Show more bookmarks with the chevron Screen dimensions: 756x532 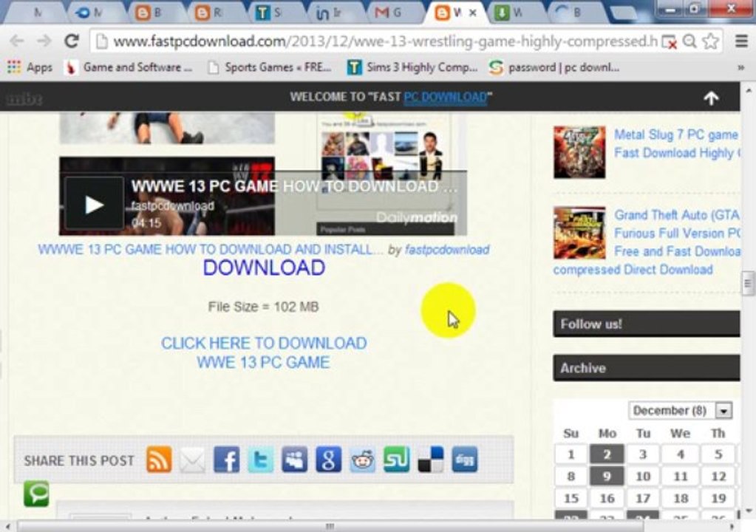(740, 67)
